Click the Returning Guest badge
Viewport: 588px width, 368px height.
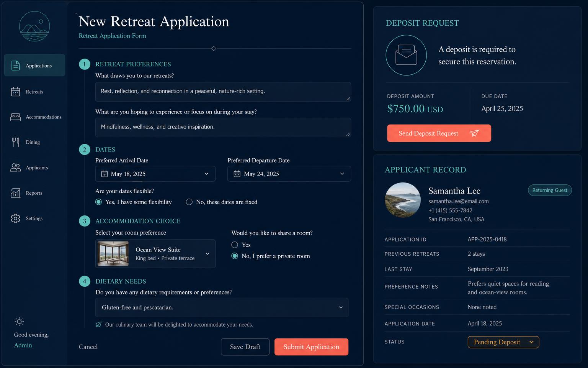[x=550, y=190]
